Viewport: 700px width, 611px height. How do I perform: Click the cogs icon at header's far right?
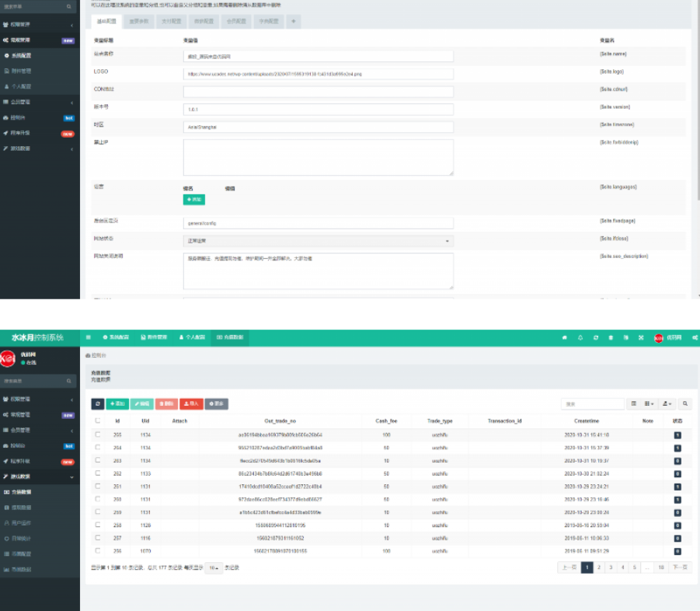click(x=695, y=337)
